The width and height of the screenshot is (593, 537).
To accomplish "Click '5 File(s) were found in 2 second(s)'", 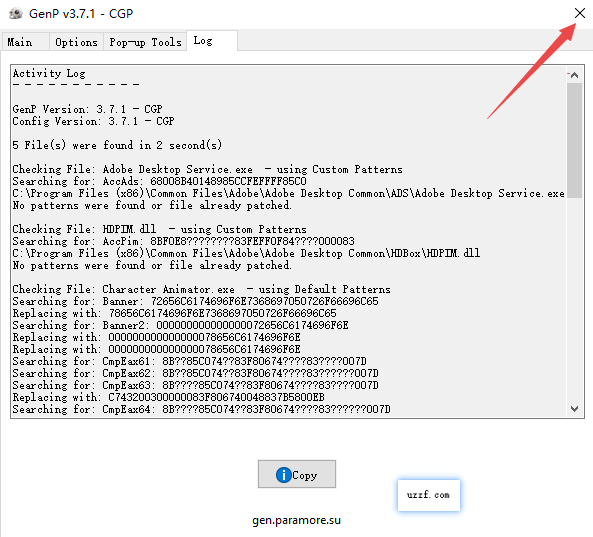I will click(x=117, y=145).
